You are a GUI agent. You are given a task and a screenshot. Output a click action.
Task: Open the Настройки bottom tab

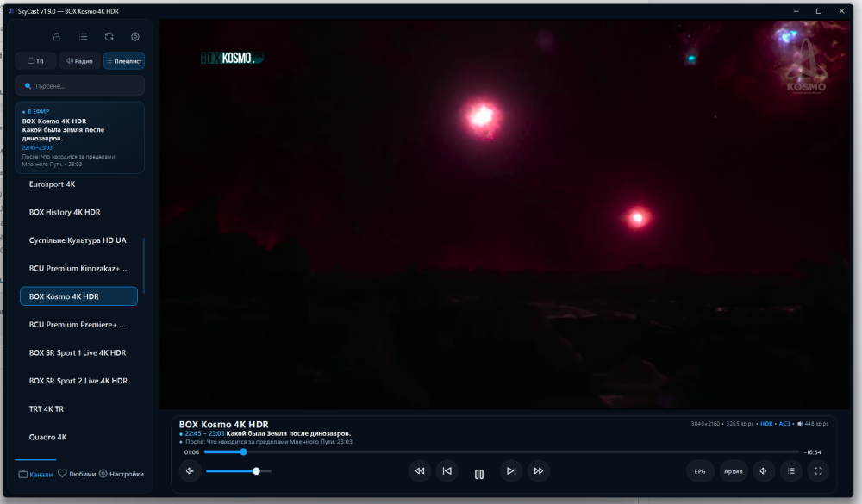coord(122,474)
